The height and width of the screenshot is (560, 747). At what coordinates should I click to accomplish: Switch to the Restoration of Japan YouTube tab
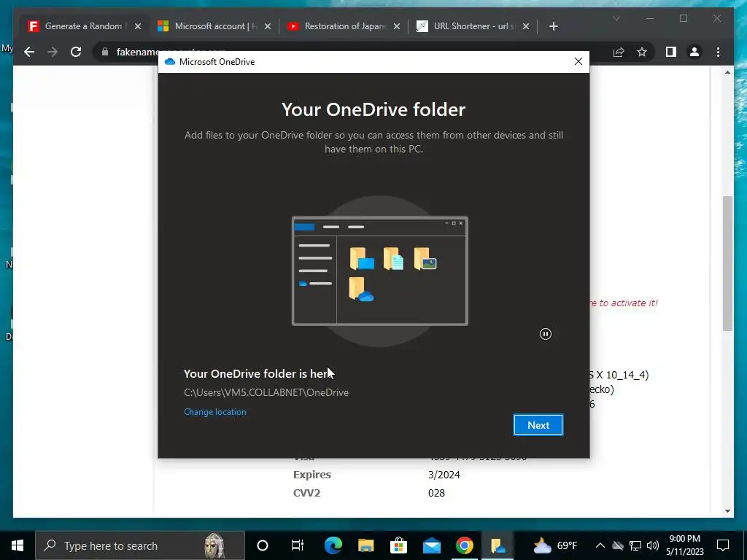pos(344,26)
